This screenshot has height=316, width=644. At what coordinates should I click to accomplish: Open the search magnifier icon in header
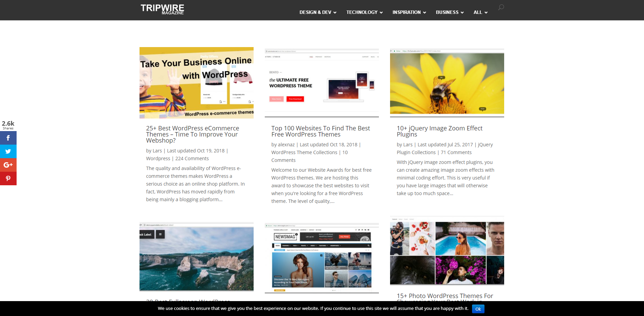point(501,7)
